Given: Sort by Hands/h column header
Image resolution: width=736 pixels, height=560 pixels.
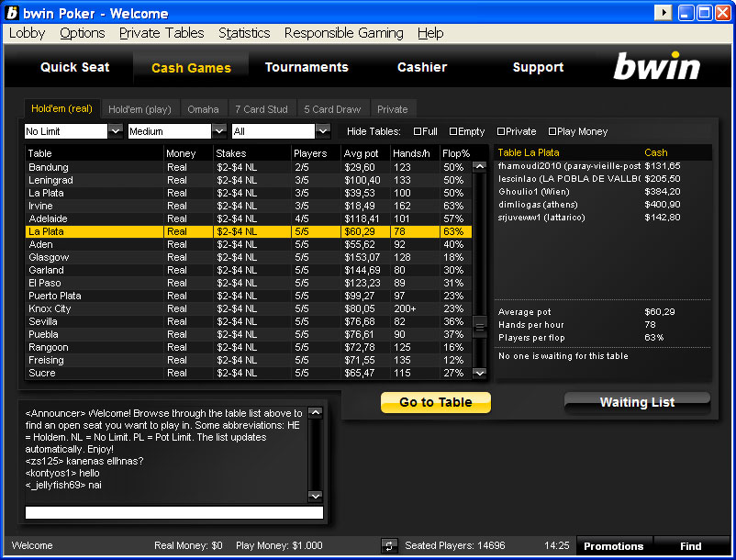Looking at the screenshot, I should coord(415,153).
